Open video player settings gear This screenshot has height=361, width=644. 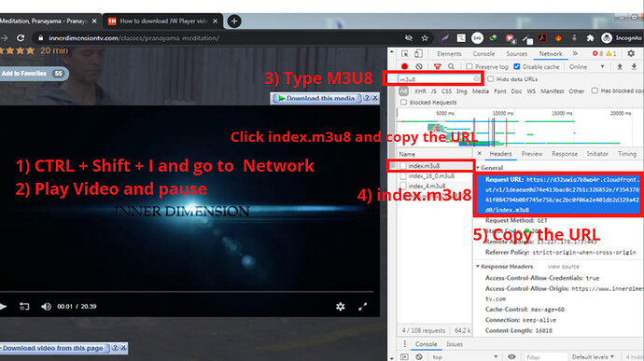340,306
